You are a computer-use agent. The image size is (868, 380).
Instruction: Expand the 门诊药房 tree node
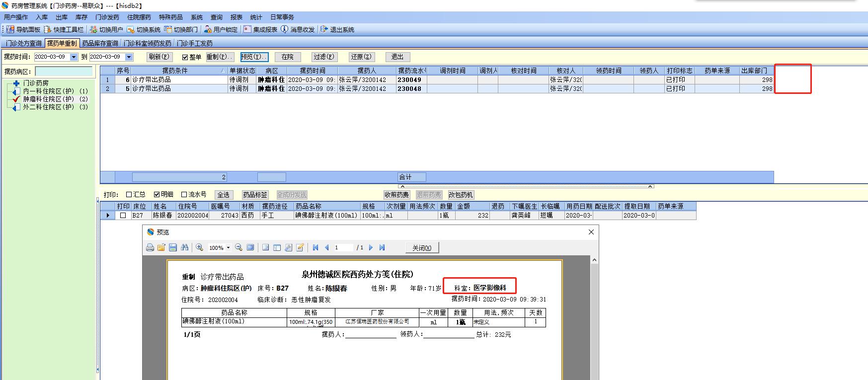pyautogui.click(x=16, y=83)
